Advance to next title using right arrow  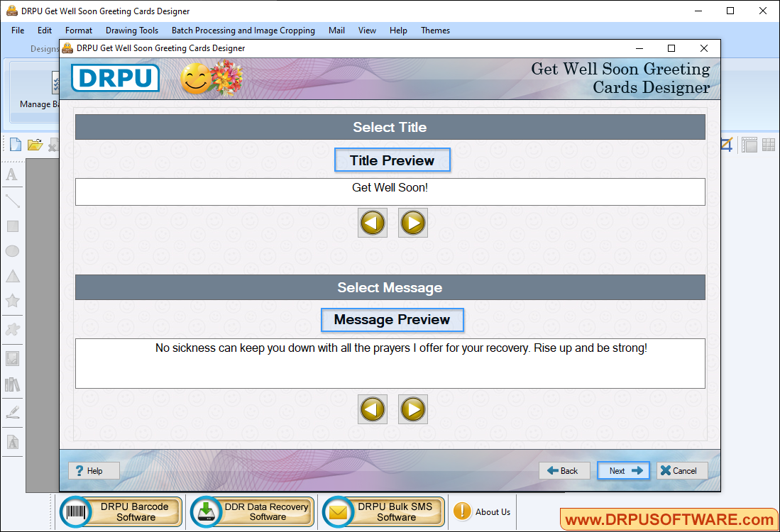coord(412,223)
